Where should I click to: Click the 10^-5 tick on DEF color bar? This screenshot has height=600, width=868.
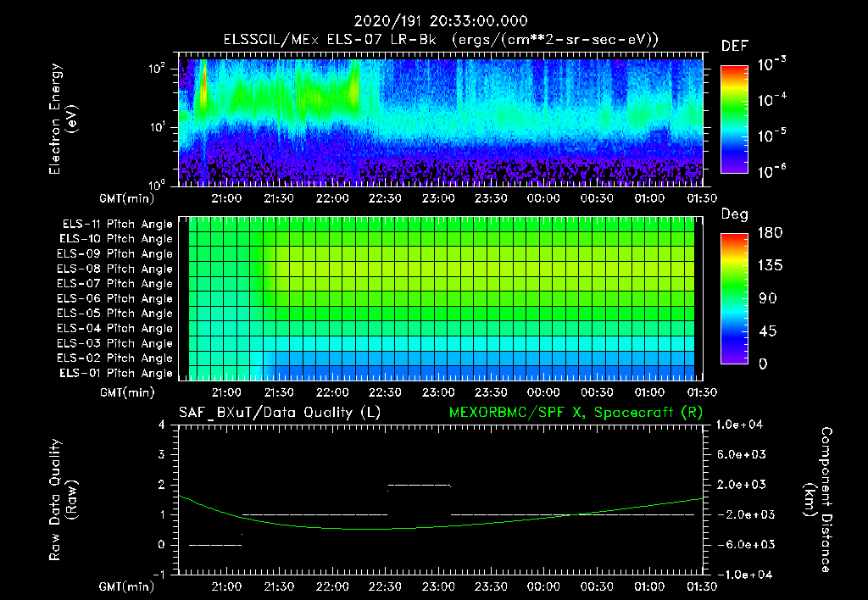tap(772, 136)
